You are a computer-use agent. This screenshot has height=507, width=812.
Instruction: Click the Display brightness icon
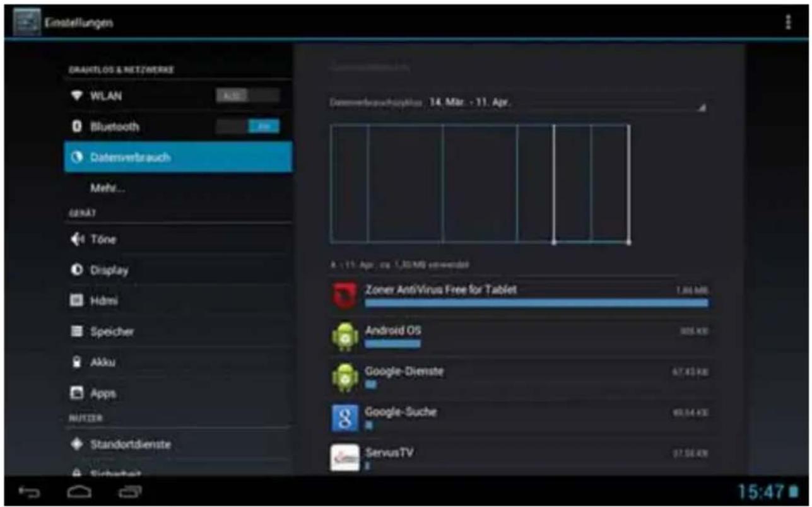point(77,270)
